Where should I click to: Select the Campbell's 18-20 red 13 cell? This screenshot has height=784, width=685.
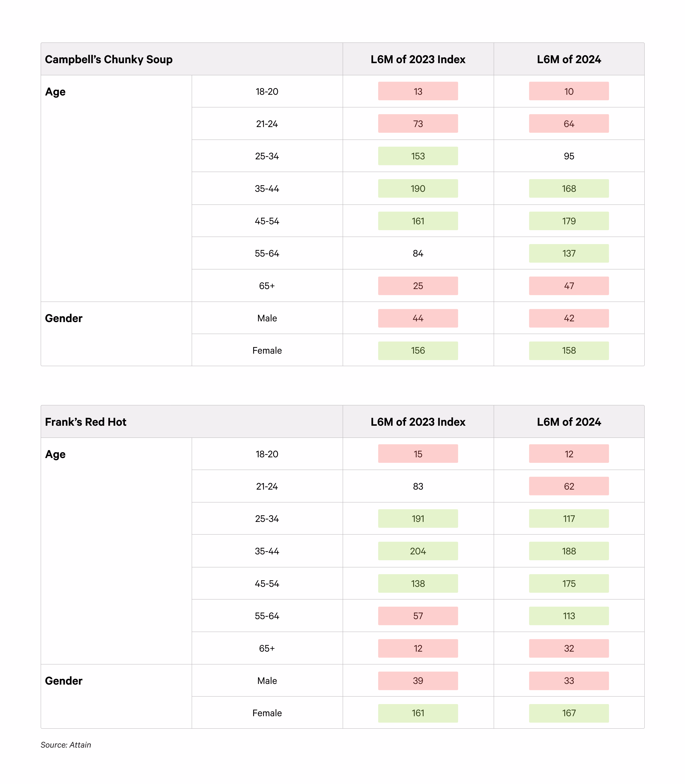coord(418,91)
